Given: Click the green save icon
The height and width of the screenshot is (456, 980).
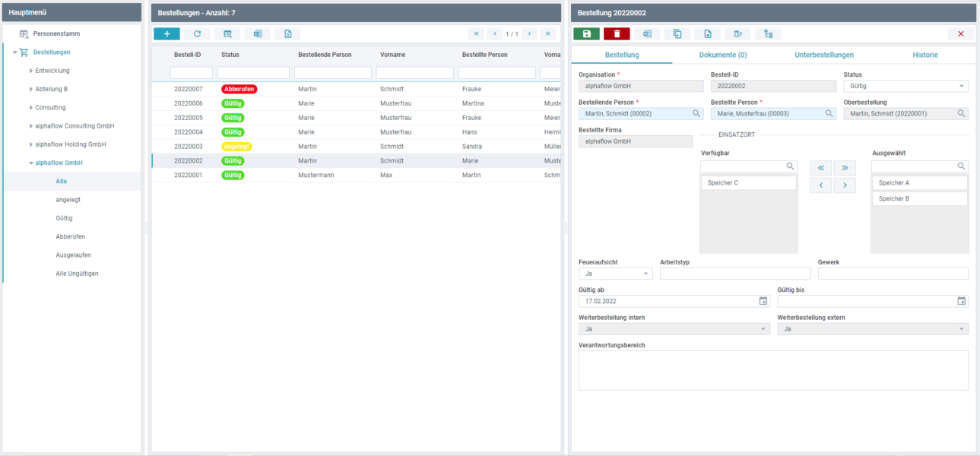Looking at the screenshot, I should click(586, 33).
